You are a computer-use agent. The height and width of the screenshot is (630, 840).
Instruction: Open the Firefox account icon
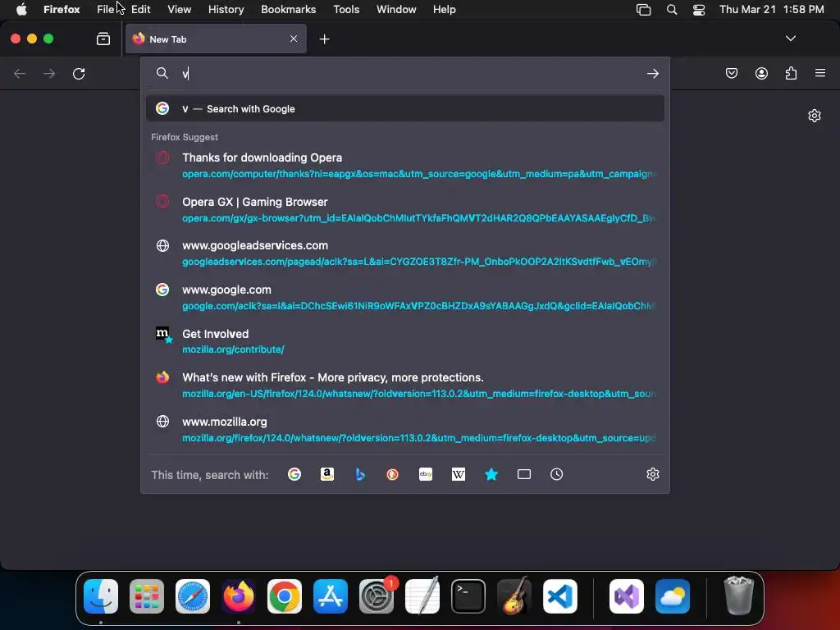(761, 73)
